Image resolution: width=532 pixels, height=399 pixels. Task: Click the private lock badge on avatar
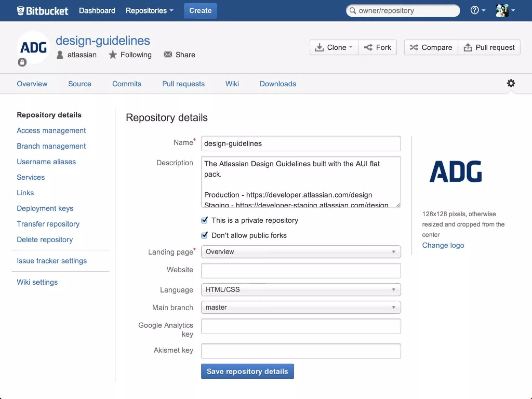coord(22,62)
